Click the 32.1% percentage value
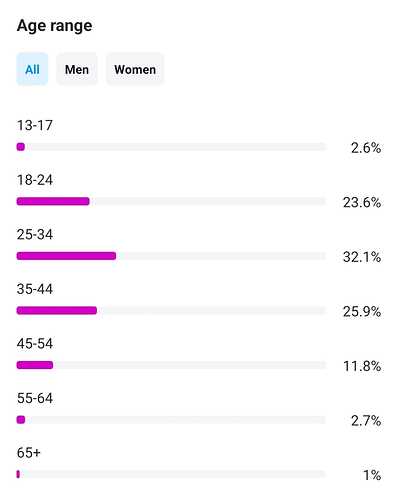Image resolution: width=398 pixels, height=500 pixels. pos(362,257)
